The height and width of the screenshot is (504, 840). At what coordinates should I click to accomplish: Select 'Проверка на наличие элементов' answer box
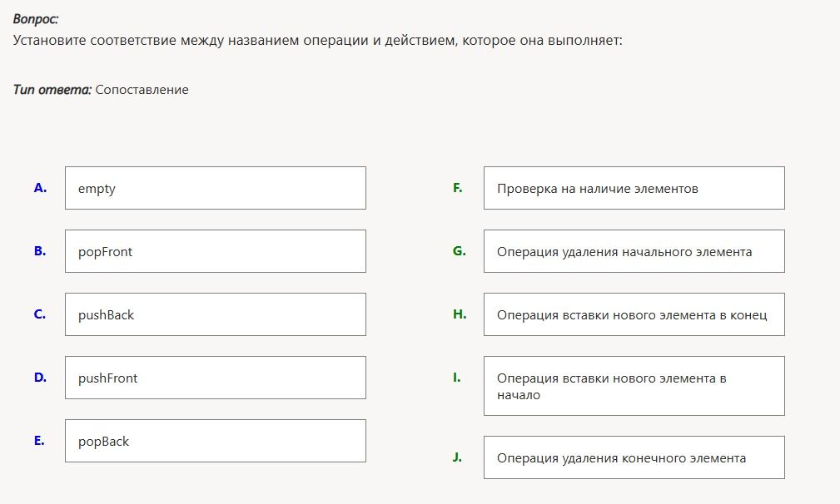pyautogui.click(x=634, y=188)
